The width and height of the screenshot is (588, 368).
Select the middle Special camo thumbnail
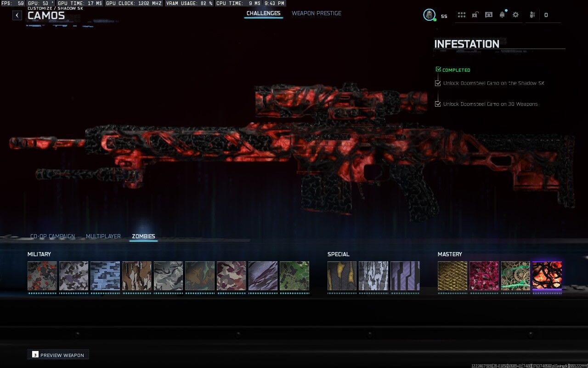coord(373,276)
